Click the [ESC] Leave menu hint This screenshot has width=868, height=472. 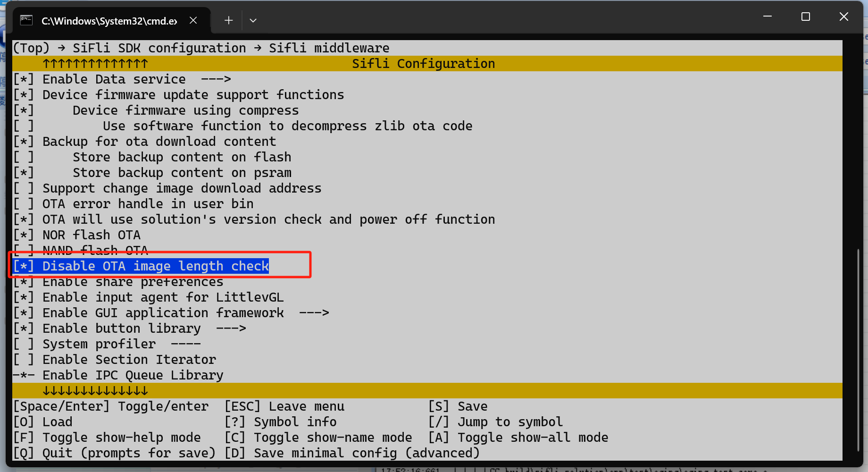284,406
